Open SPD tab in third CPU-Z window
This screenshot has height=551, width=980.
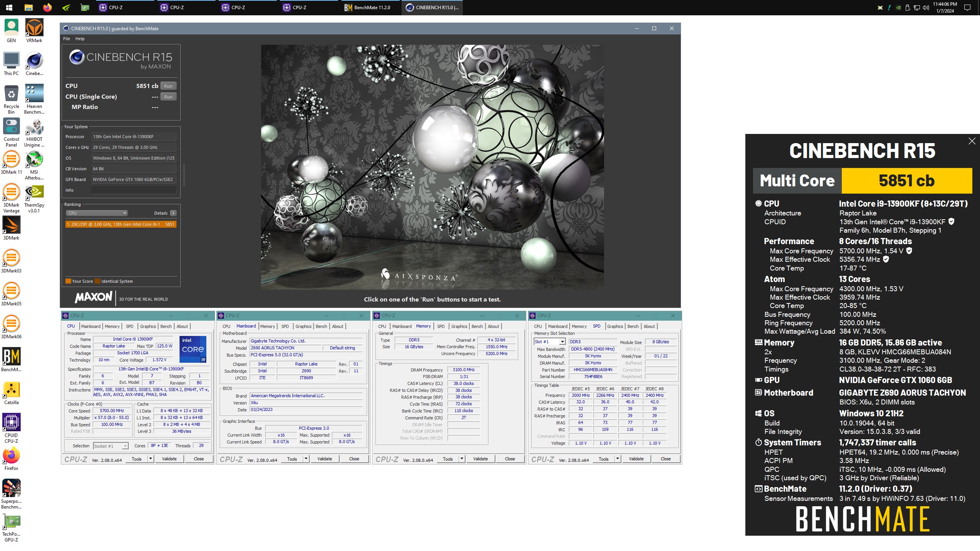tap(441, 326)
